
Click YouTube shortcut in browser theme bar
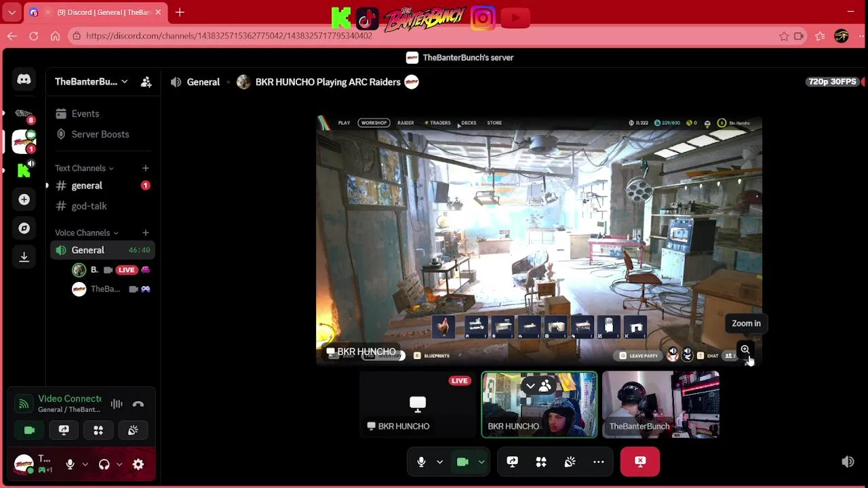tap(515, 18)
